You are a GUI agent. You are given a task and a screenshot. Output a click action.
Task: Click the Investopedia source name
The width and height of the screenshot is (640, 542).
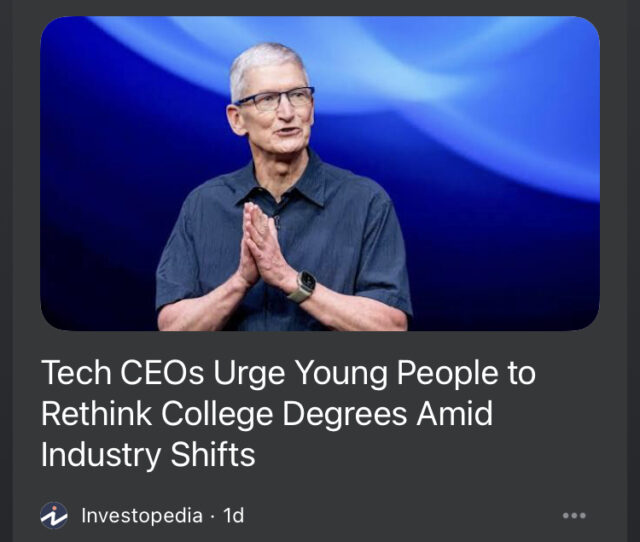(141, 516)
